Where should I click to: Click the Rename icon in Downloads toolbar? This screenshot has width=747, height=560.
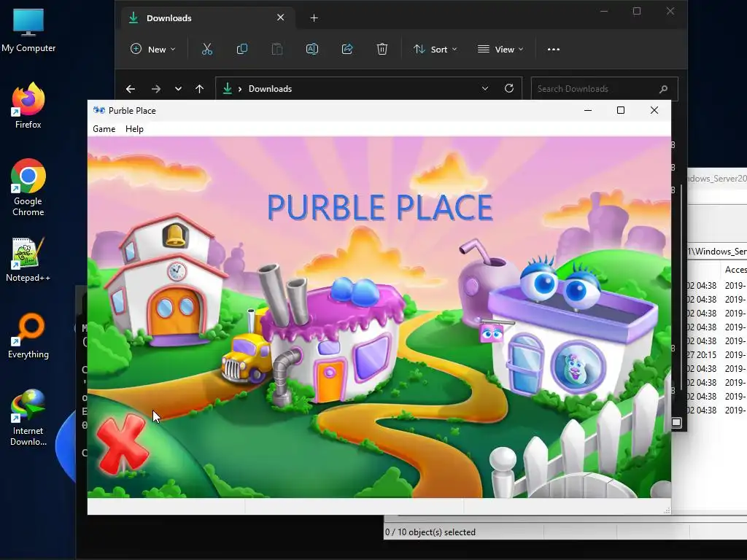coord(312,49)
